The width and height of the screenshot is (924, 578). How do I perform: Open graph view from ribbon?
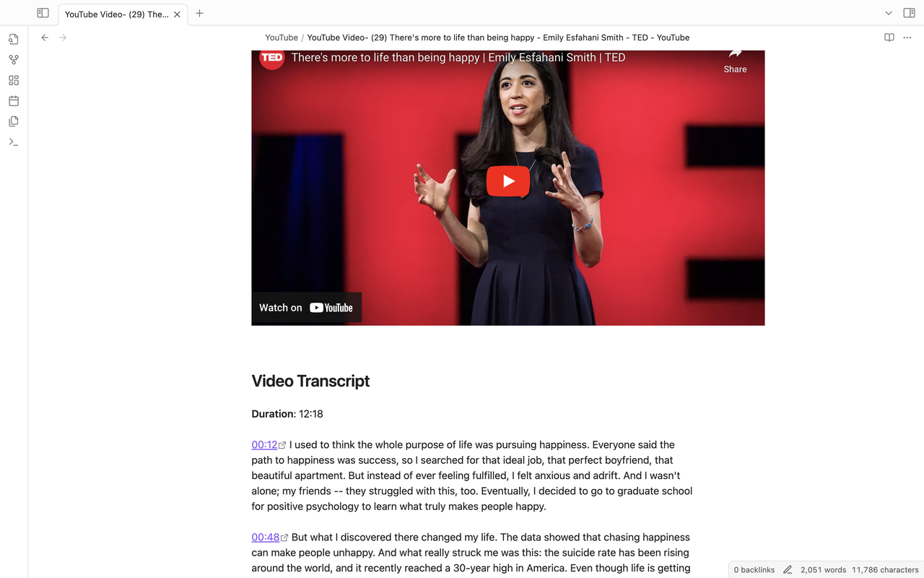coord(14,60)
